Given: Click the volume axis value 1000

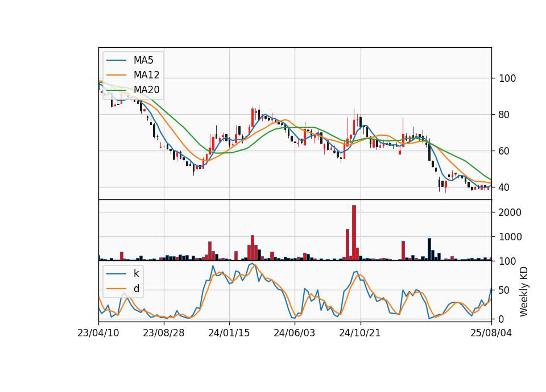Looking at the screenshot, I should (510, 237).
